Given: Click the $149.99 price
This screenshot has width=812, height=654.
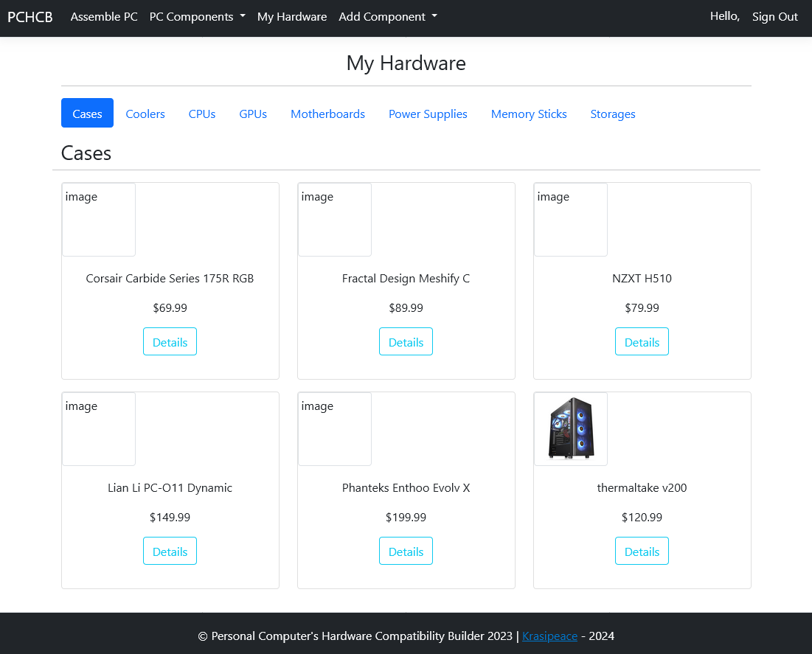Looking at the screenshot, I should (170, 518).
